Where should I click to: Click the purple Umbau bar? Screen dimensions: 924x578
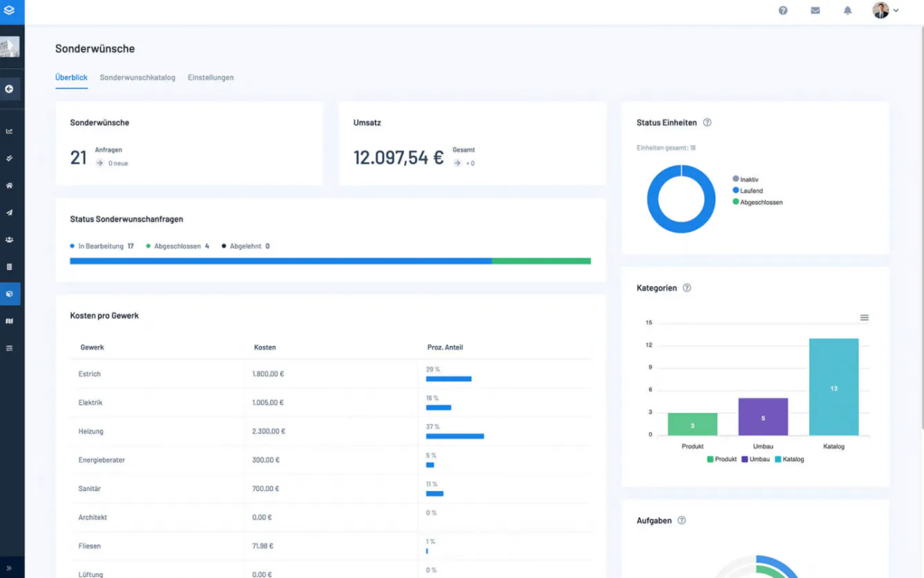[763, 416]
